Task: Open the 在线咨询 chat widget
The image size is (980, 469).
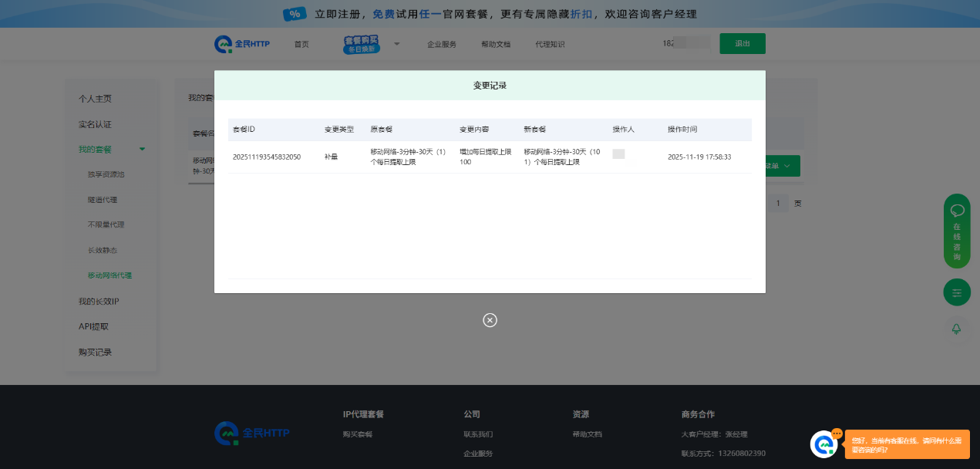Action: [x=957, y=231]
